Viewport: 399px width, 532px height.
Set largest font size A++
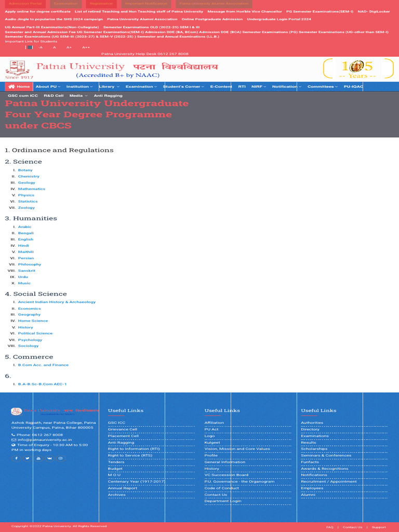click(86, 47)
